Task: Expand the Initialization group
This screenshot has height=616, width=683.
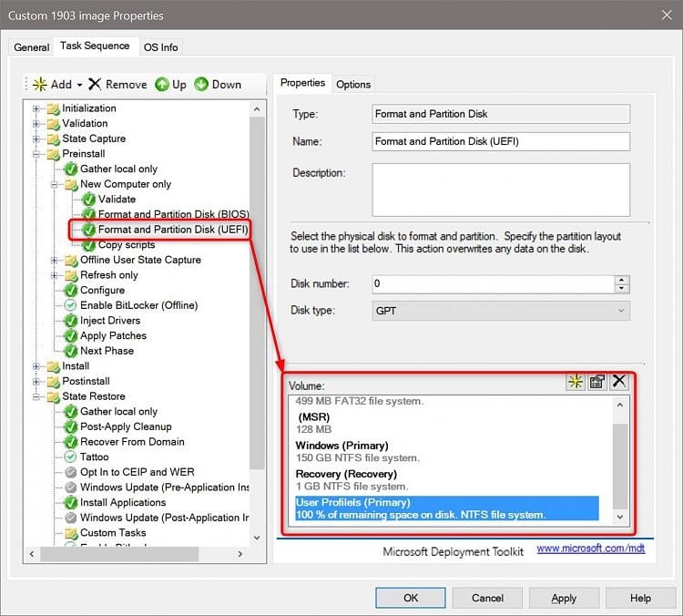Action: pos(36,108)
